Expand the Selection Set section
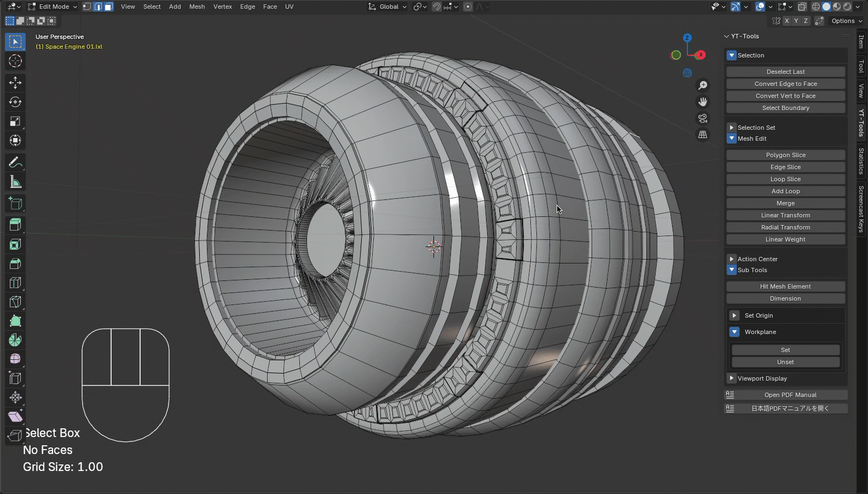Viewport: 868px width, 494px height. click(732, 128)
